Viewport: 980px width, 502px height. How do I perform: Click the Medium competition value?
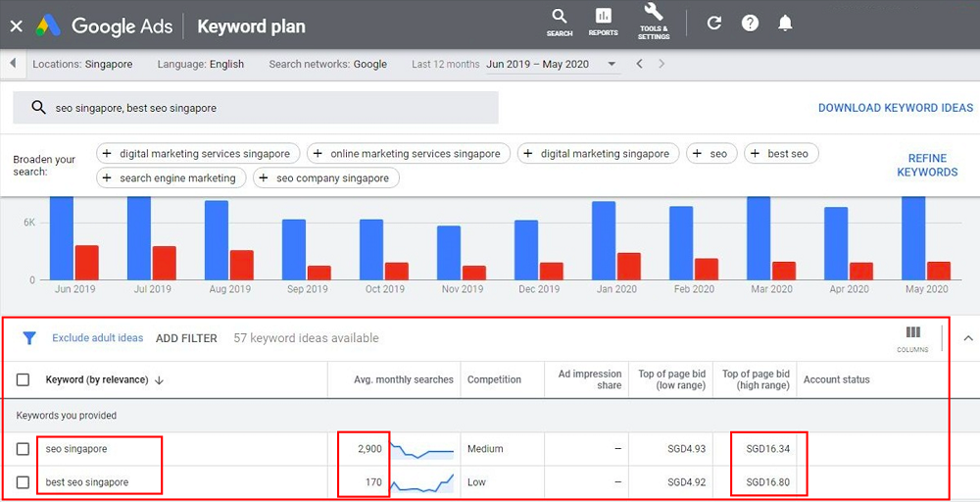tap(485, 449)
